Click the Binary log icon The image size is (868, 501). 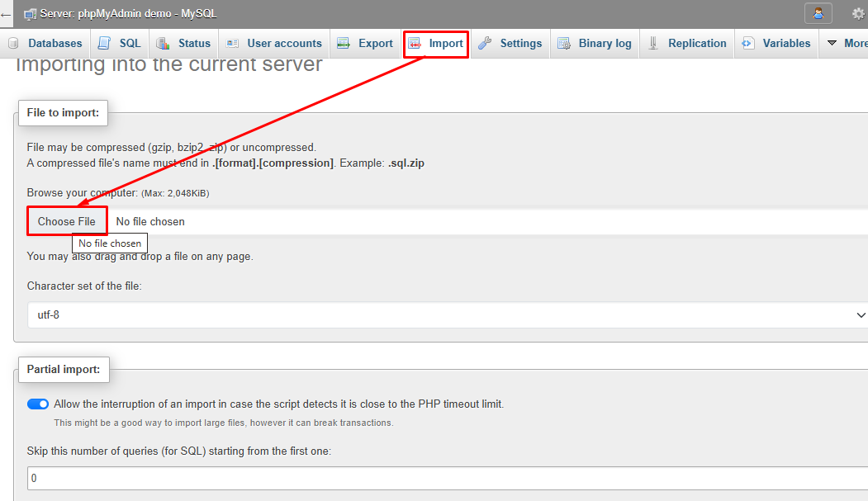(563, 43)
